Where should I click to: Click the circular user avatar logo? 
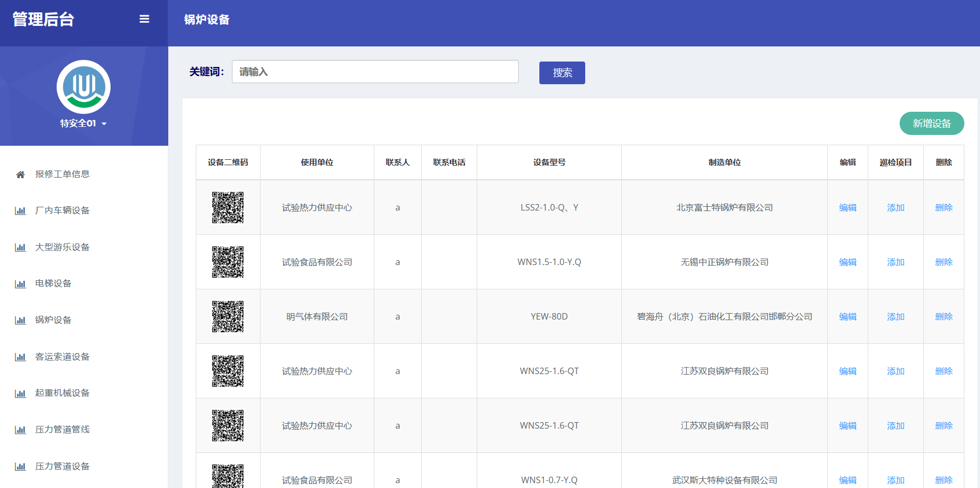[84, 87]
